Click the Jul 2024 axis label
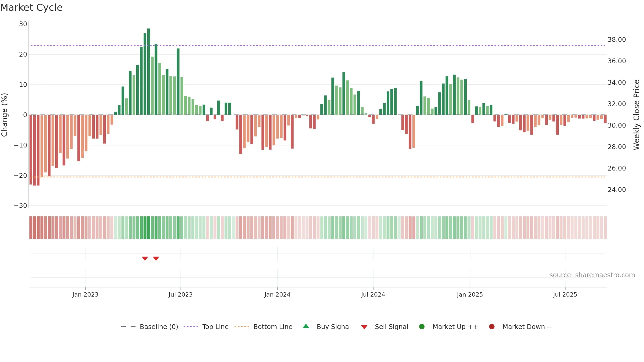 [373, 295]
